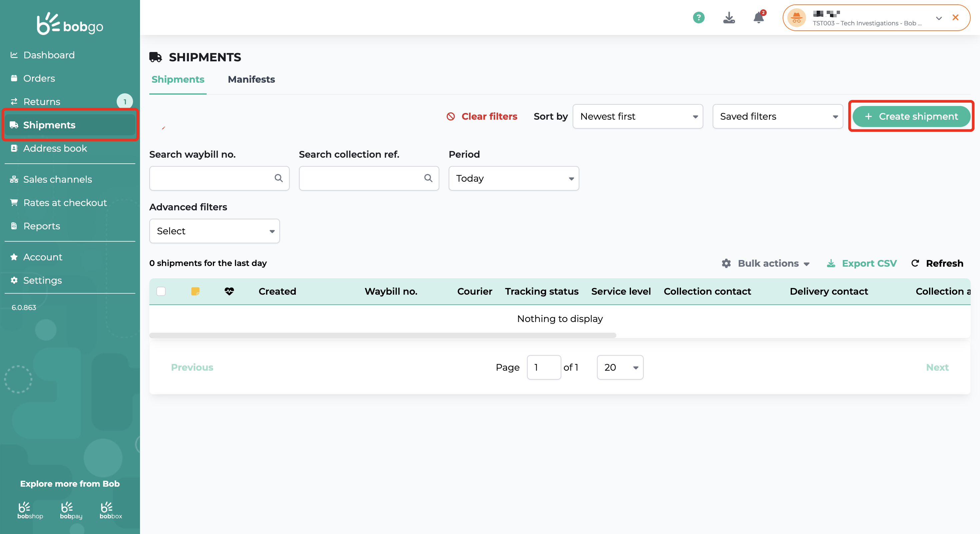980x534 pixels.
Task: Expand the account switcher chevron
Action: pyautogui.click(x=939, y=18)
